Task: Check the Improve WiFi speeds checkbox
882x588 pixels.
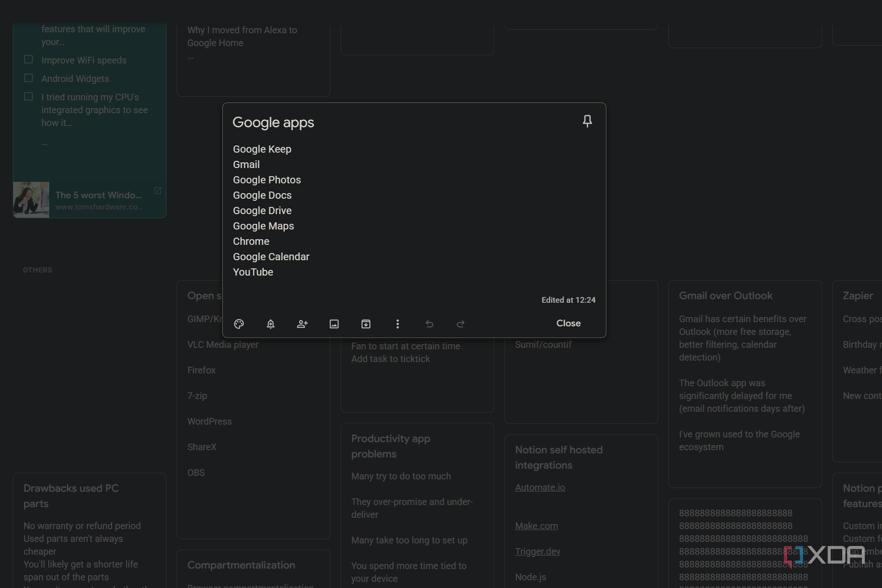Action: point(29,59)
